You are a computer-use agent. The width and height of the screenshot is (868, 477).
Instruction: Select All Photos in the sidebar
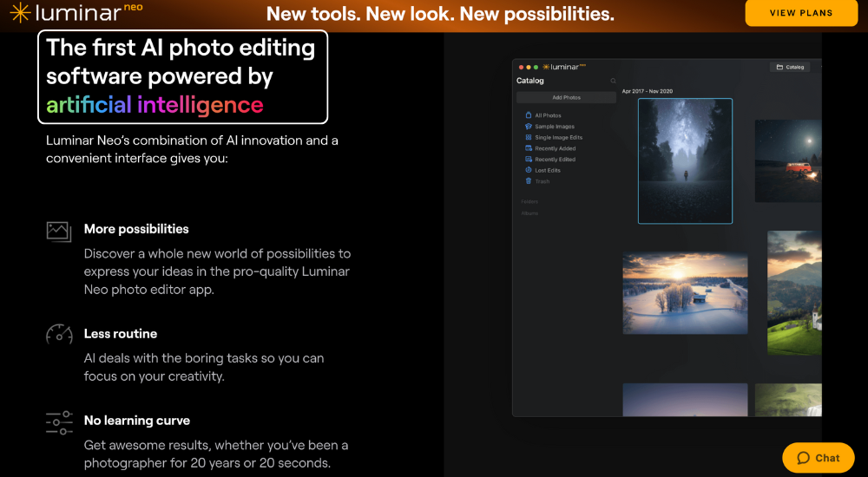[x=548, y=115]
